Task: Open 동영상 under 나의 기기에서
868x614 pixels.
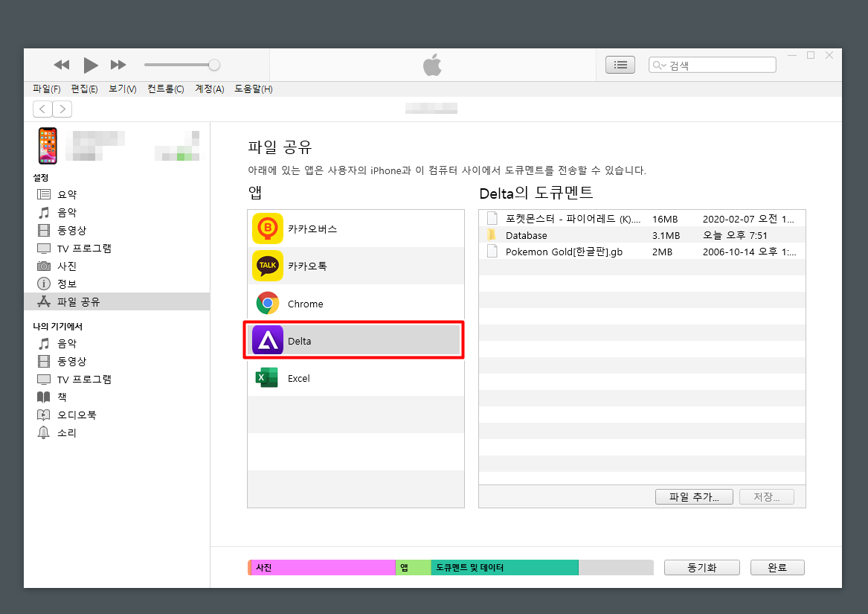Action: (117, 361)
